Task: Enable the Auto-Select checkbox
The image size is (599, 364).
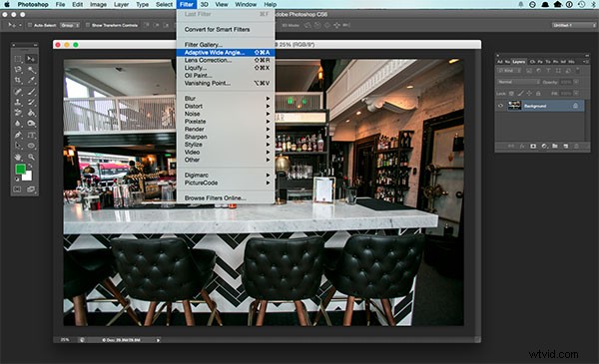Action: 29,25
